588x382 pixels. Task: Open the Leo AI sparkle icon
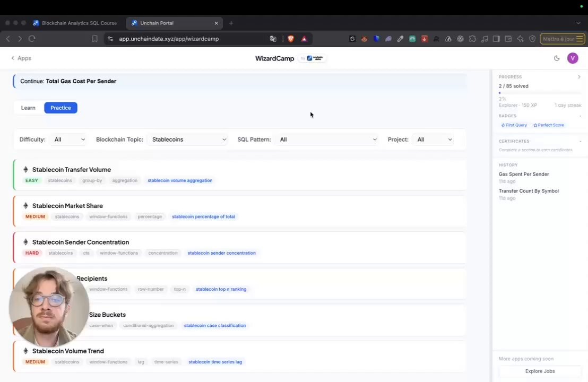coord(521,39)
